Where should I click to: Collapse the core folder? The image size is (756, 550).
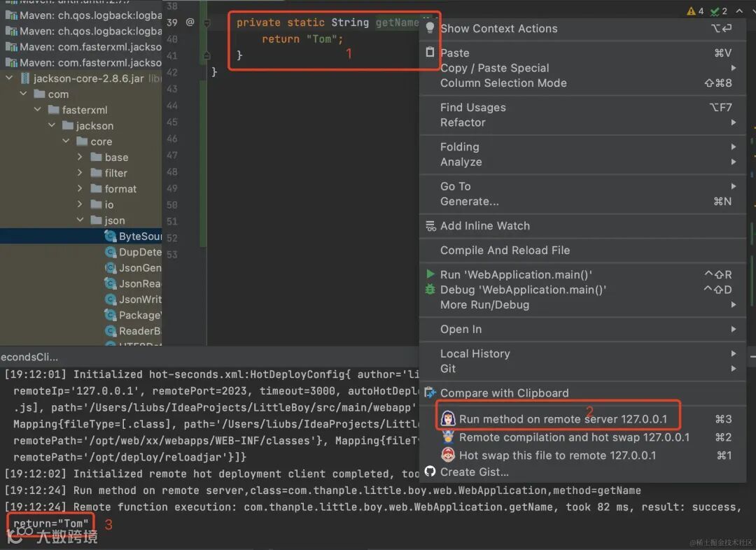[66, 141]
